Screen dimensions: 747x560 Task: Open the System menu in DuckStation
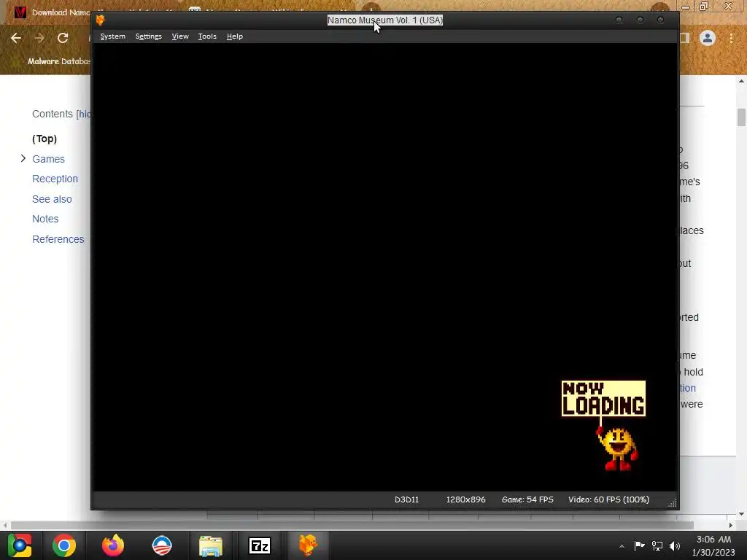pos(112,36)
